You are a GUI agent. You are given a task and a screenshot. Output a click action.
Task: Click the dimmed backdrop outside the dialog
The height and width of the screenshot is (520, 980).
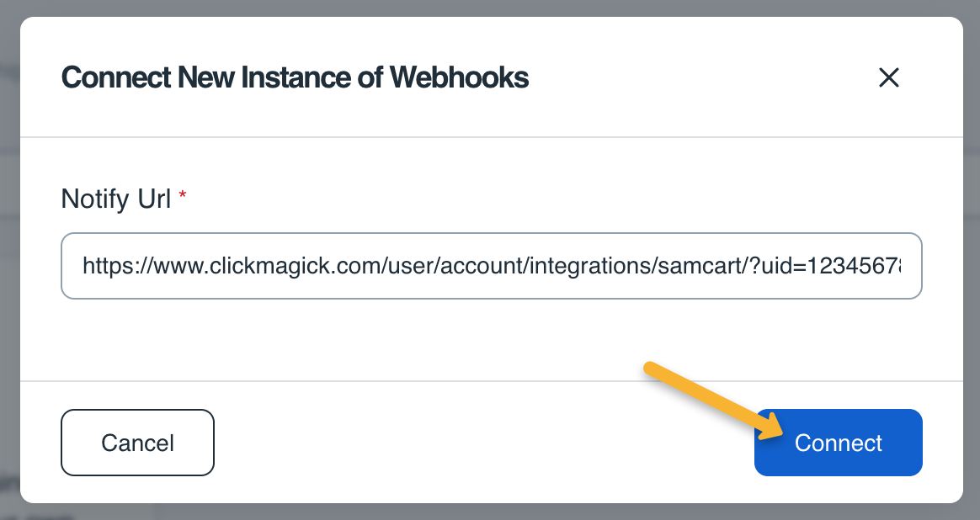point(8,252)
